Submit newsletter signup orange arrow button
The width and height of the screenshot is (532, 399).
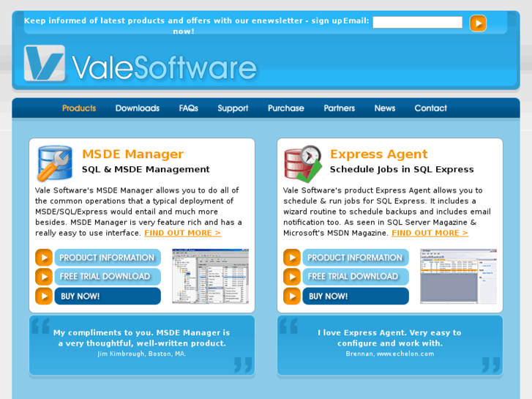(478, 23)
